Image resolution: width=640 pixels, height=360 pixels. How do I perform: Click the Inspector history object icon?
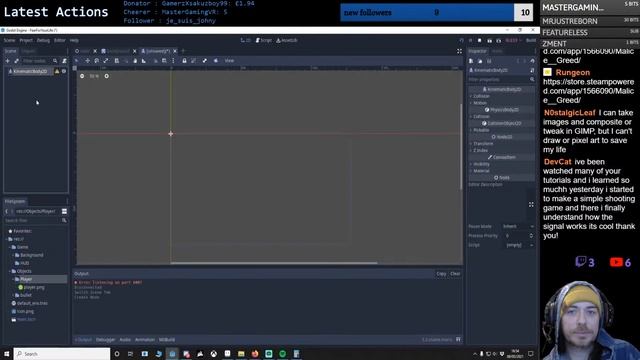click(x=532, y=61)
